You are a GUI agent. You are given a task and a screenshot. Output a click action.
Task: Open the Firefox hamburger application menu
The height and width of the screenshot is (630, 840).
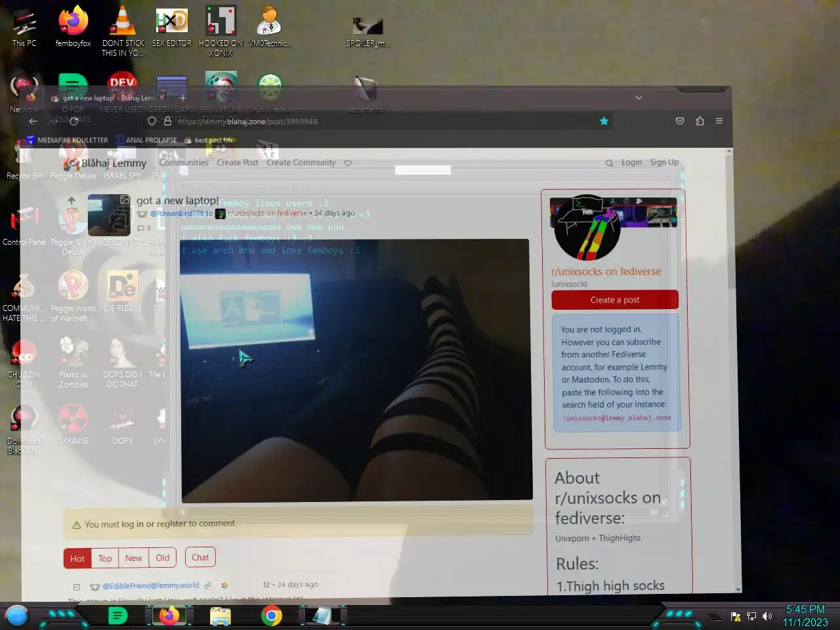pyautogui.click(x=719, y=121)
